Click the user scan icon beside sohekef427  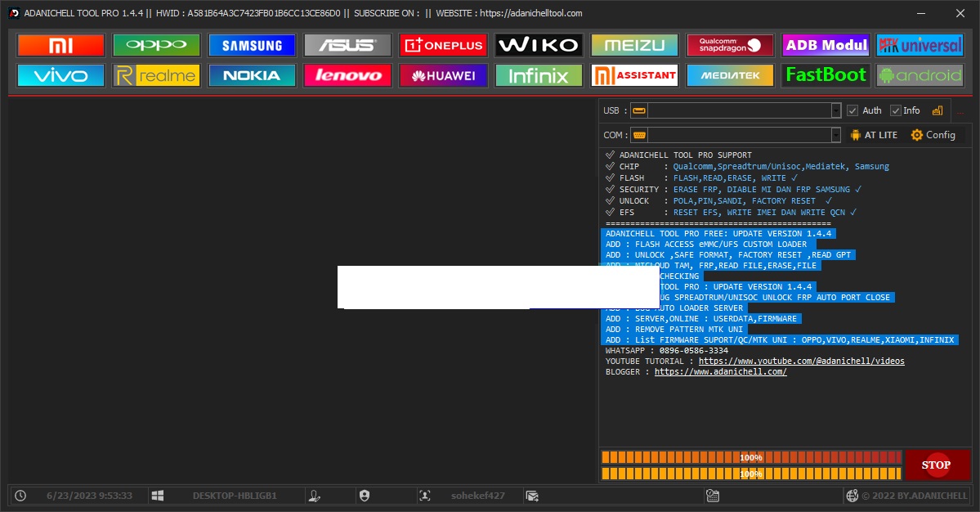(x=425, y=496)
